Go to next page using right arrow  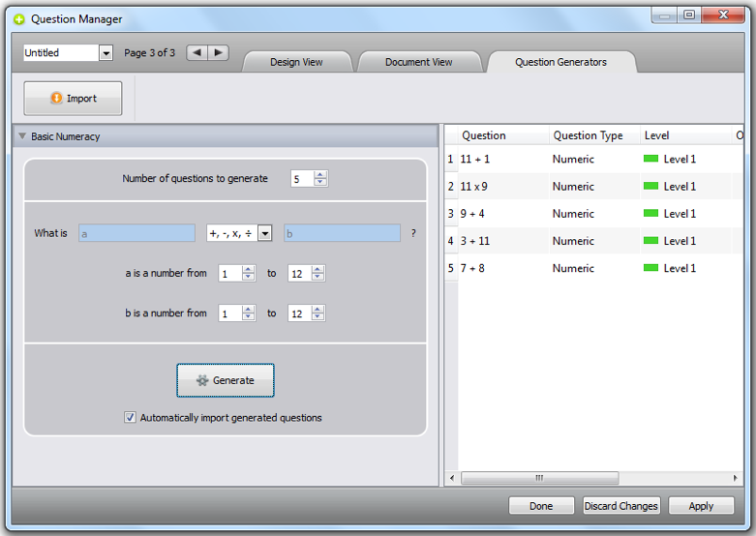click(x=218, y=53)
